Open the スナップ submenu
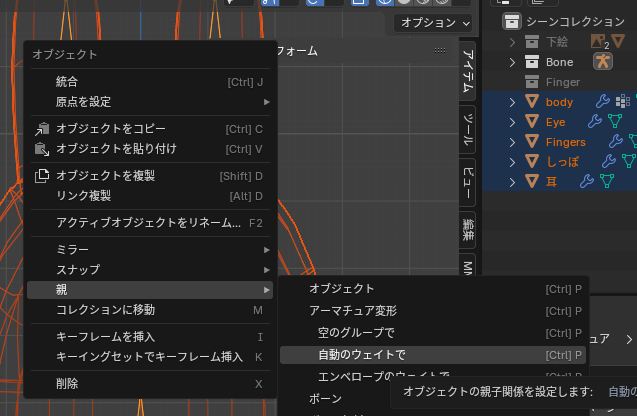 (x=150, y=270)
